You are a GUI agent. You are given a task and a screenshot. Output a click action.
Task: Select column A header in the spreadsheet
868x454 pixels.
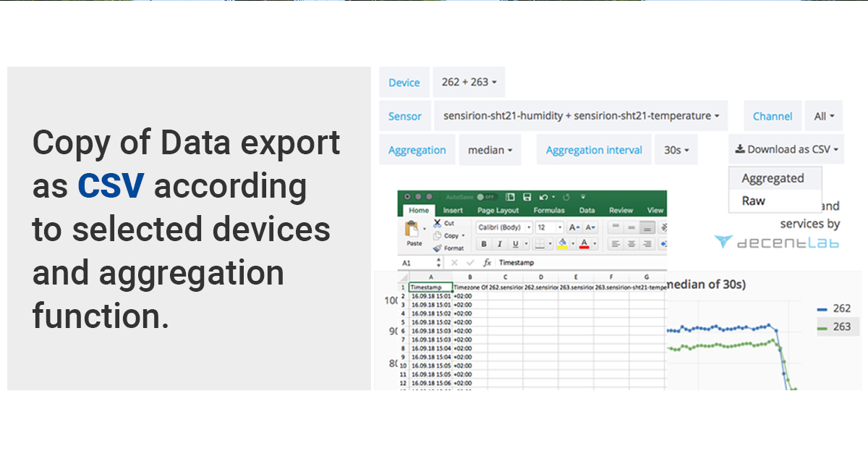pos(431,277)
